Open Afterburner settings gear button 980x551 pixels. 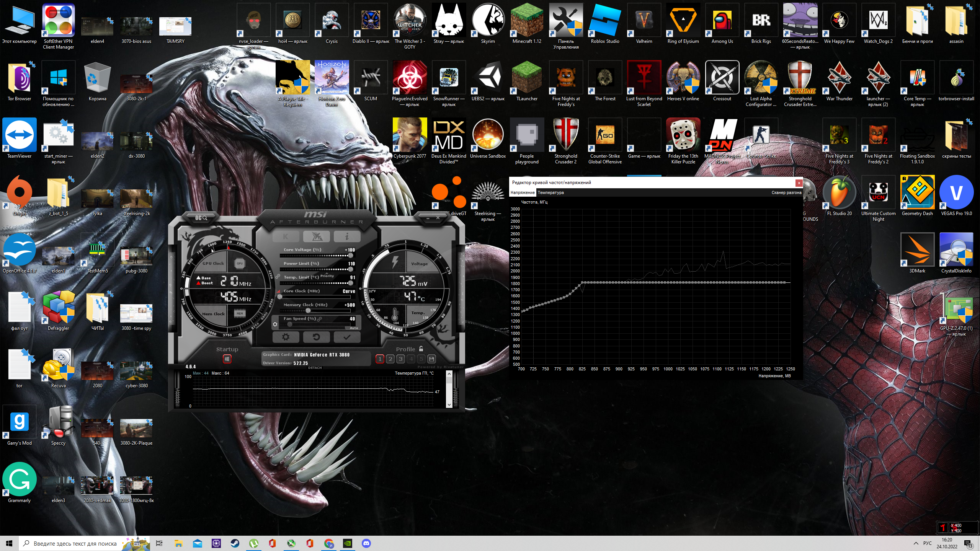pyautogui.click(x=286, y=337)
